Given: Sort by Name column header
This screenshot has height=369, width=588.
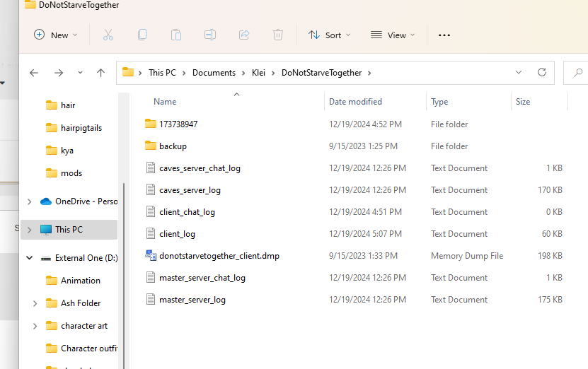Looking at the screenshot, I should click(165, 102).
